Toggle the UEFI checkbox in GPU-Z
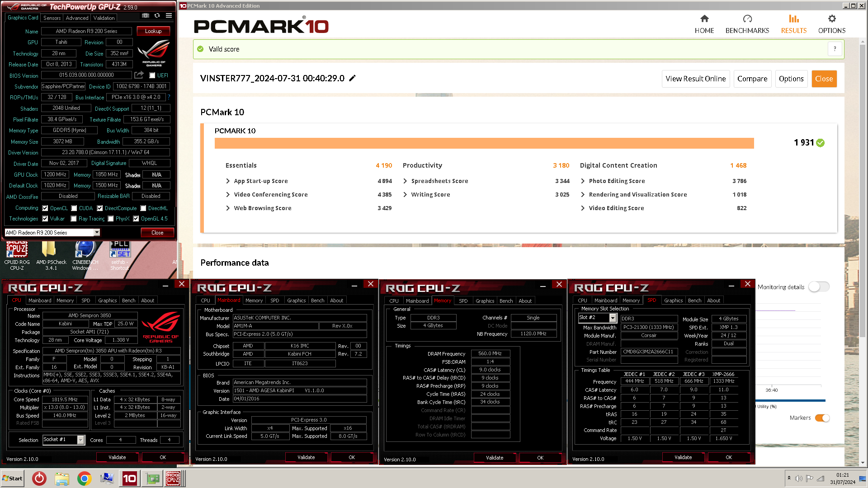Image resolution: width=868 pixels, height=488 pixels. pyautogui.click(x=152, y=75)
